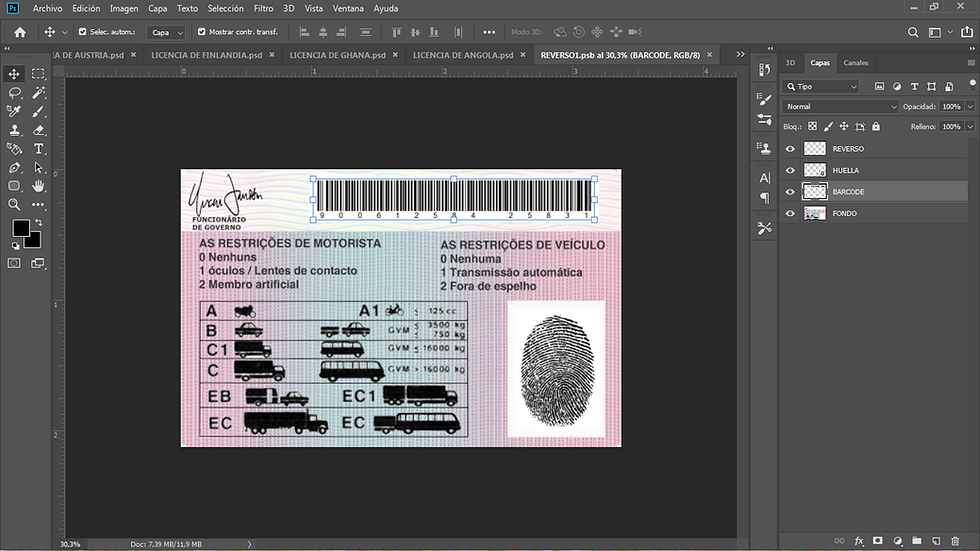Select the REVERSO layer name
980x551 pixels.
pyautogui.click(x=848, y=149)
